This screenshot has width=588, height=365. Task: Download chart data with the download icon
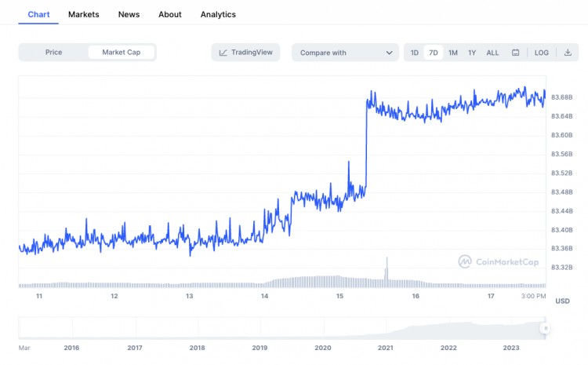point(568,53)
